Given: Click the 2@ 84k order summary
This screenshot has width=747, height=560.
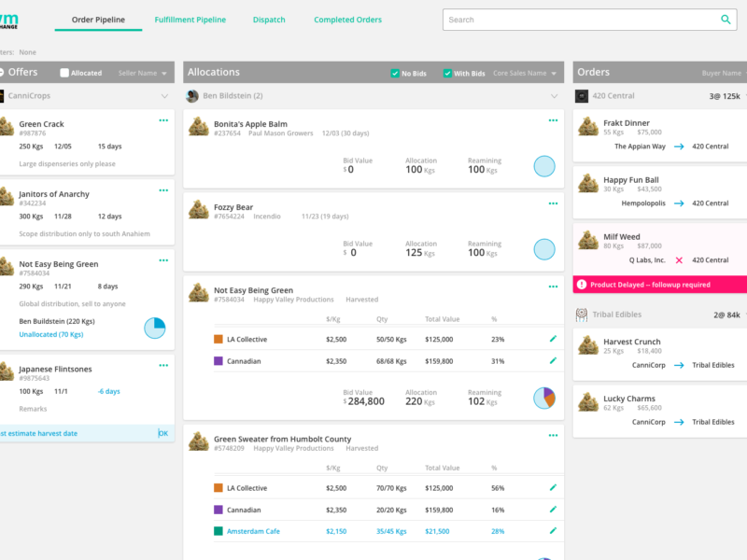Looking at the screenshot, I should point(726,315).
